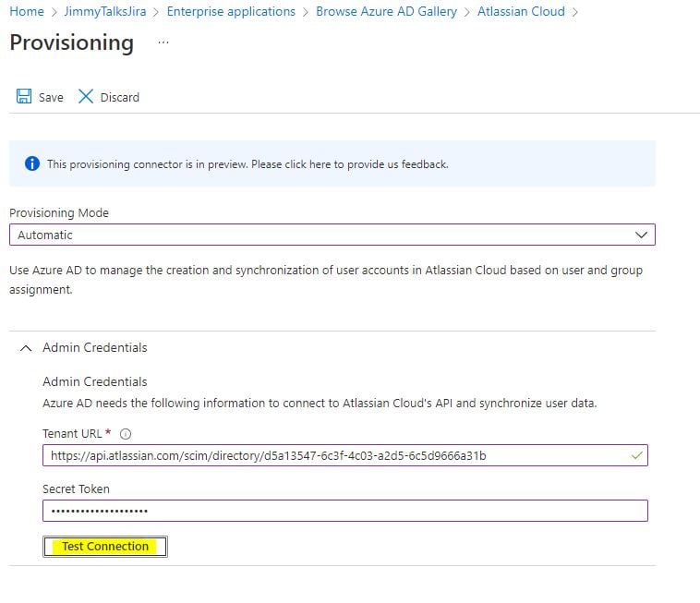This screenshot has height=603, width=700.
Task: Click the Discard X icon
Action: tap(85, 96)
